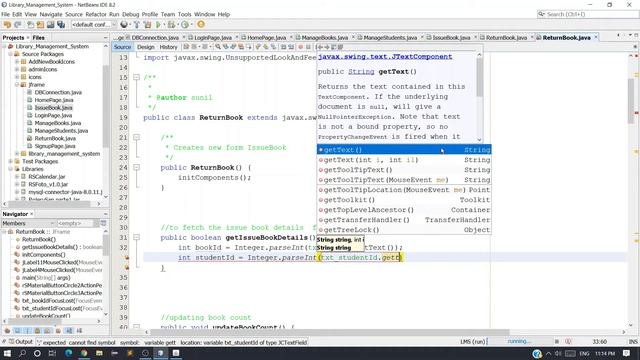Screen dimensions: 640x360
Task: Toggle Sort by Source in Navigator
Action: pos(79,331)
